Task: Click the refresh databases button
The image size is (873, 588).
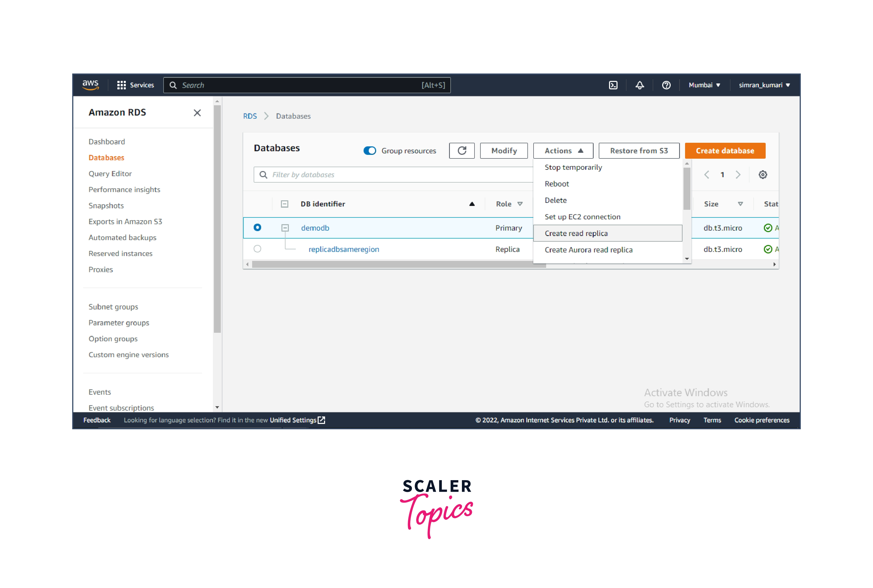Action: click(x=462, y=151)
